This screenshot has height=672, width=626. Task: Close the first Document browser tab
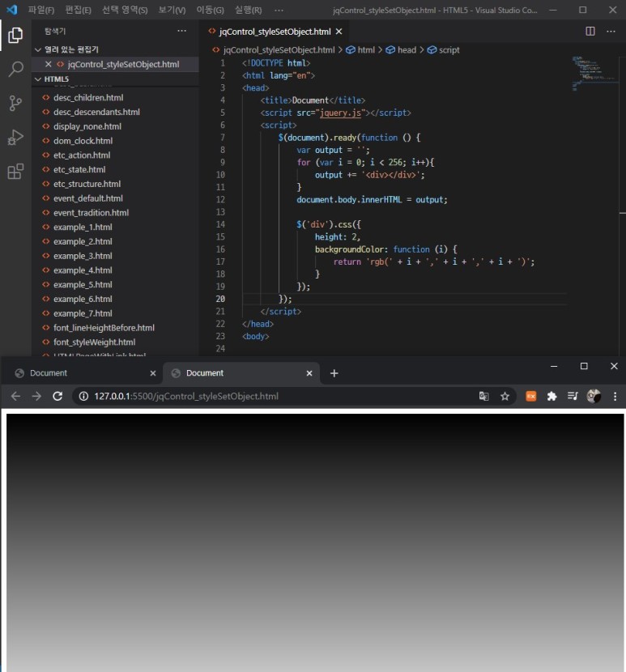click(x=152, y=373)
